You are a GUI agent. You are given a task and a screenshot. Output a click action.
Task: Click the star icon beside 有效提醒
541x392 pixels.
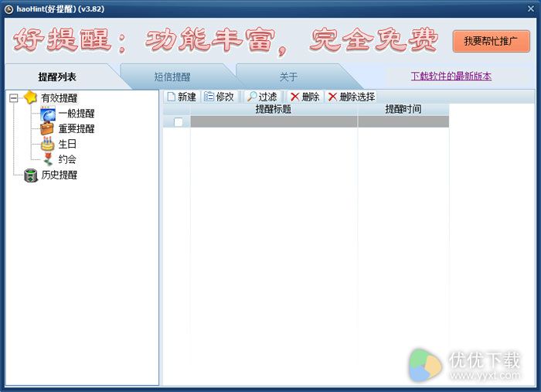tap(31, 97)
